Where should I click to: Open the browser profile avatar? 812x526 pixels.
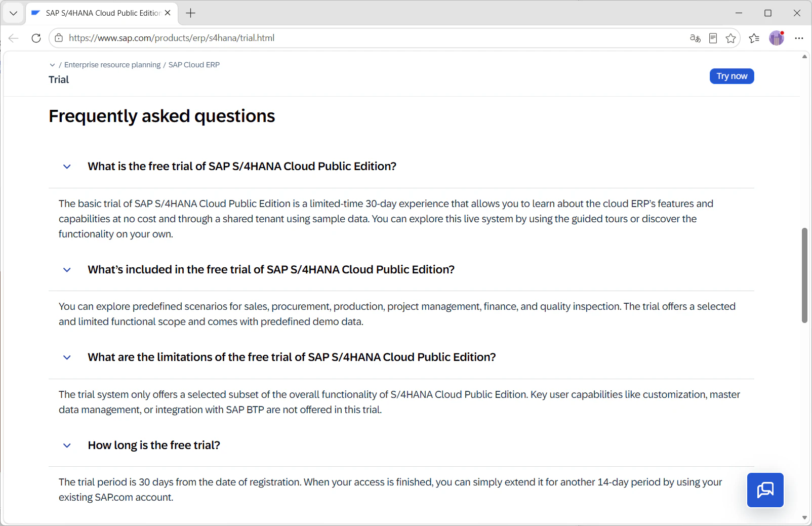[x=776, y=38]
